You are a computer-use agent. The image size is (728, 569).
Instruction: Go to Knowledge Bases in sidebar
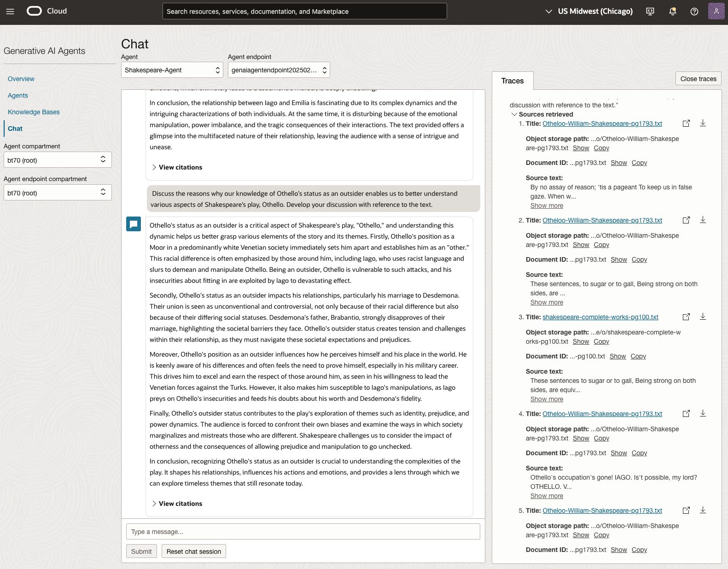tap(34, 112)
